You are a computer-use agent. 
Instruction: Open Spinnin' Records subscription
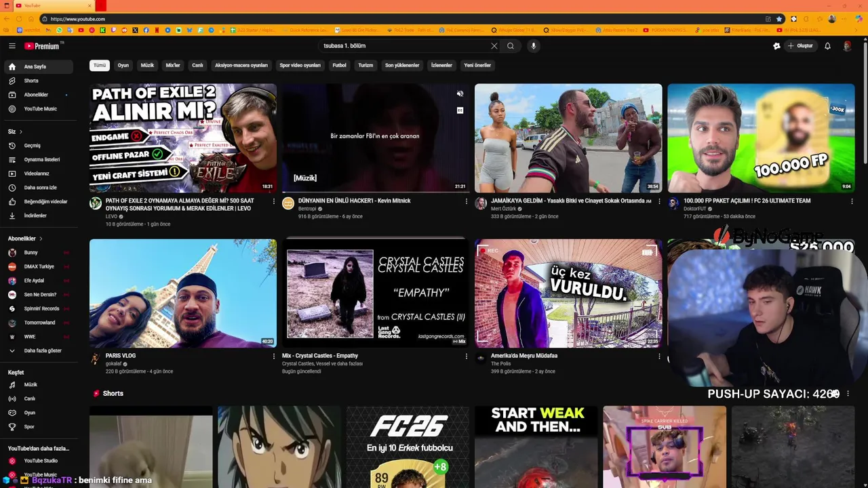click(38, 308)
